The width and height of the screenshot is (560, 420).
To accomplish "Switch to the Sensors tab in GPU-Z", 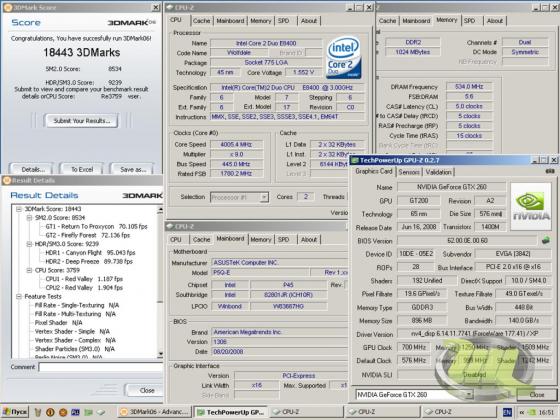I will (x=409, y=172).
